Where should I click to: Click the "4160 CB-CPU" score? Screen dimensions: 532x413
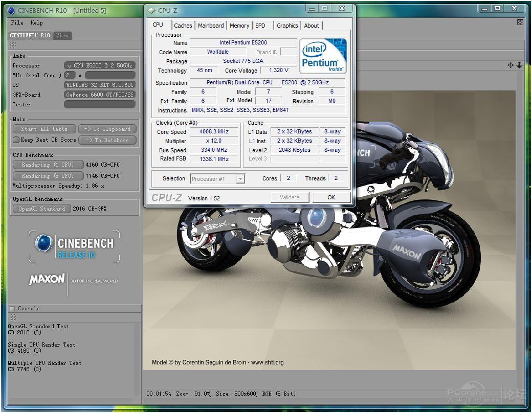click(103, 165)
